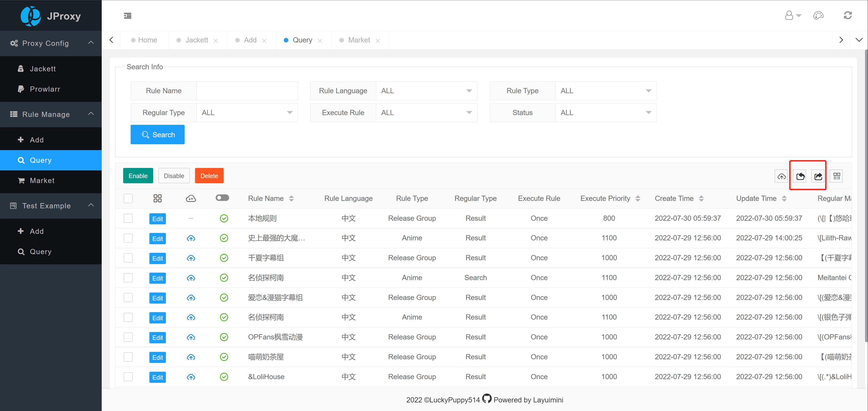Open Prowlarr in the sidebar
Viewport: 868px width, 411px height.
point(45,89)
